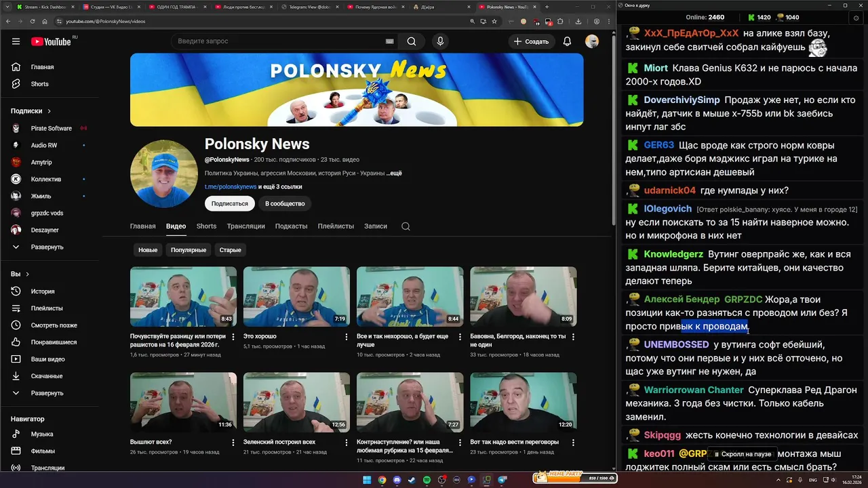Open the on-screen keyboard icon in search

tap(390, 41)
